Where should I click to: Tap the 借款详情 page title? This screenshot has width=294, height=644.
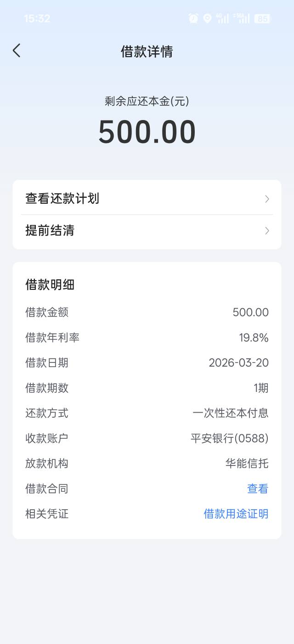(147, 52)
